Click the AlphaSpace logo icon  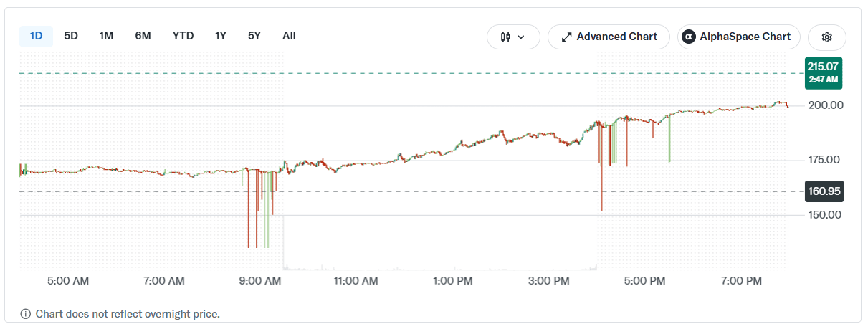tap(688, 37)
